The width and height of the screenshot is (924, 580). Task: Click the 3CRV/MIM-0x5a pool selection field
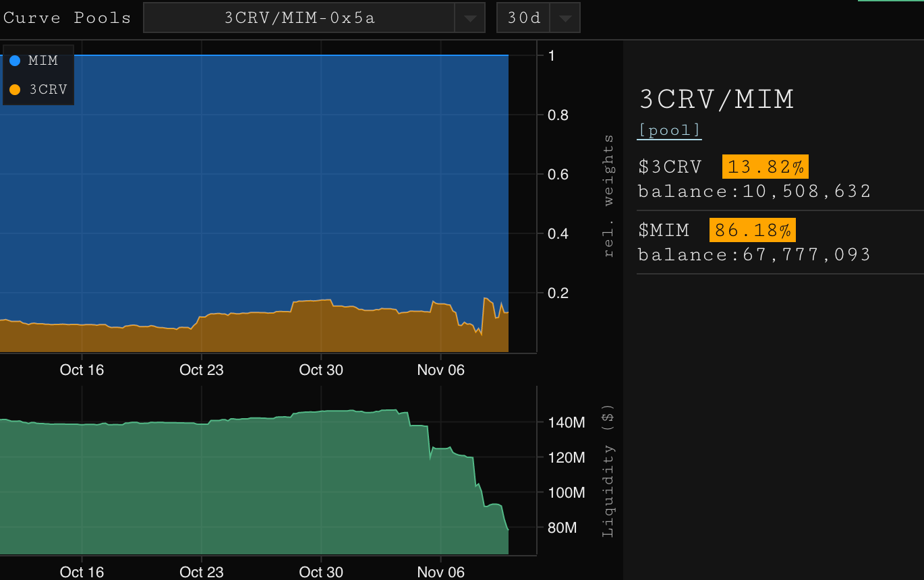click(299, 18)
